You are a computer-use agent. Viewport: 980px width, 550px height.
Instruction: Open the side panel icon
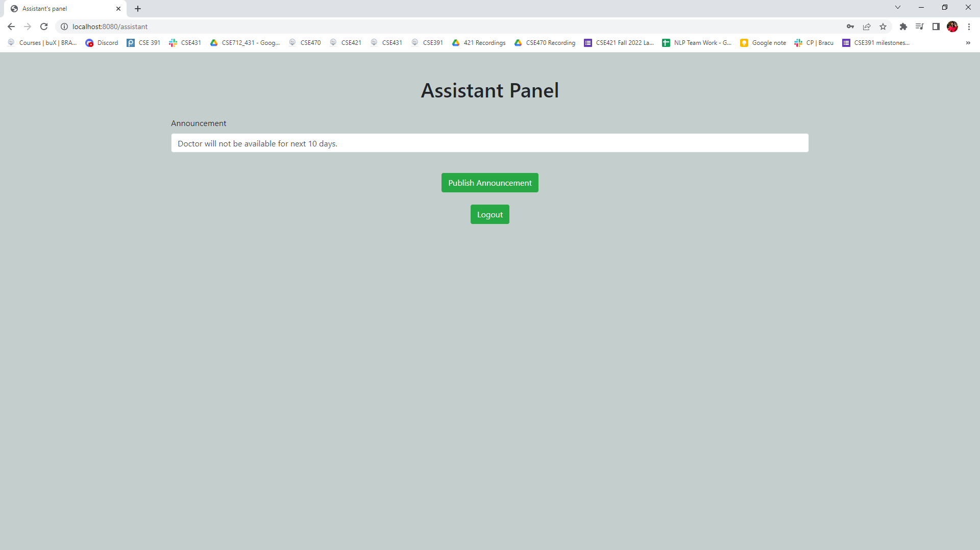point(936,27)
